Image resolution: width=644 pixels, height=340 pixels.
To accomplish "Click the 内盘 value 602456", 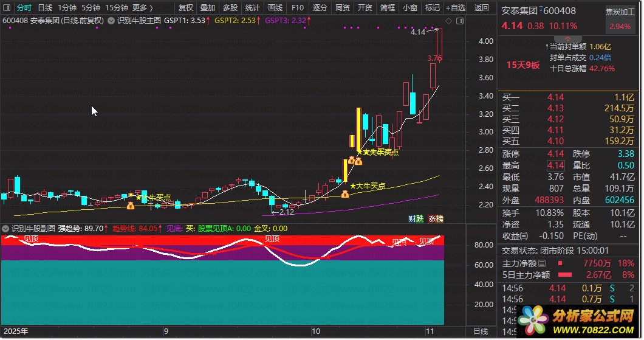I will pyautogui.click(x=620, y=200).
